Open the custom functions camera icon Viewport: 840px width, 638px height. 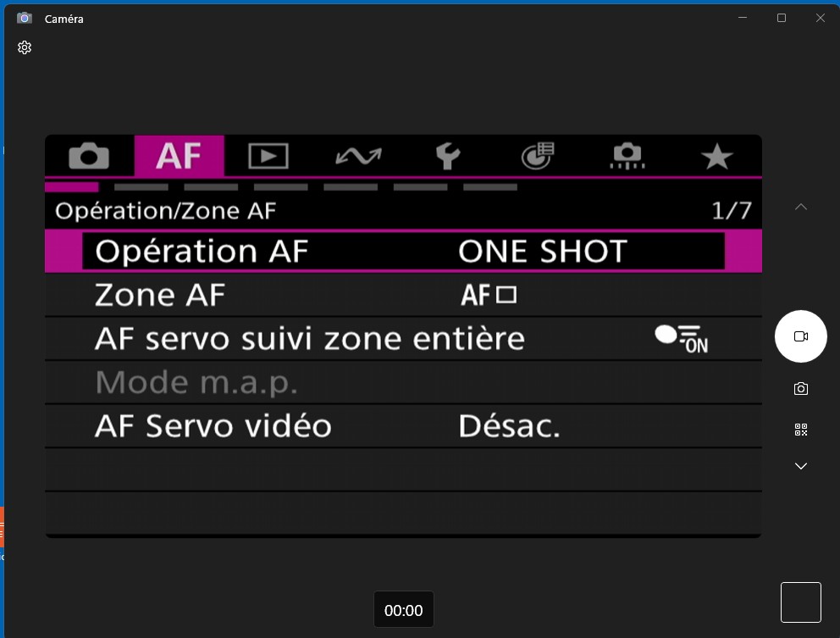(627, 156)
